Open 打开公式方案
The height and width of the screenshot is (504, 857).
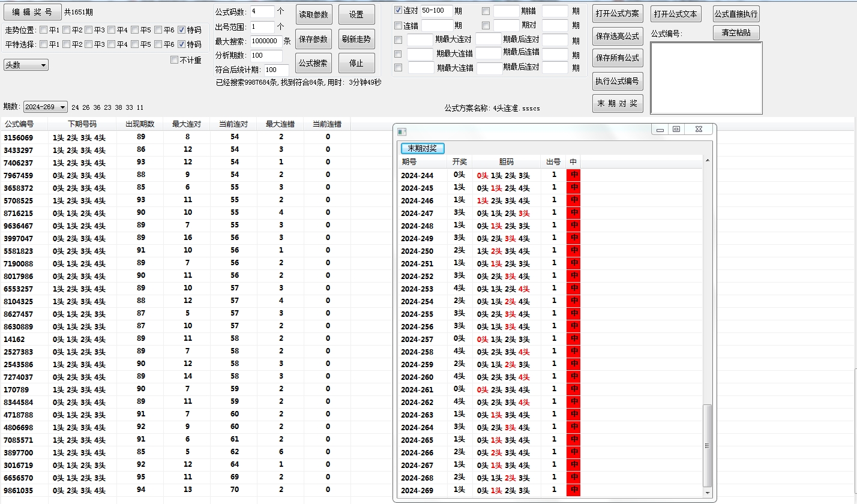point(617,14)
